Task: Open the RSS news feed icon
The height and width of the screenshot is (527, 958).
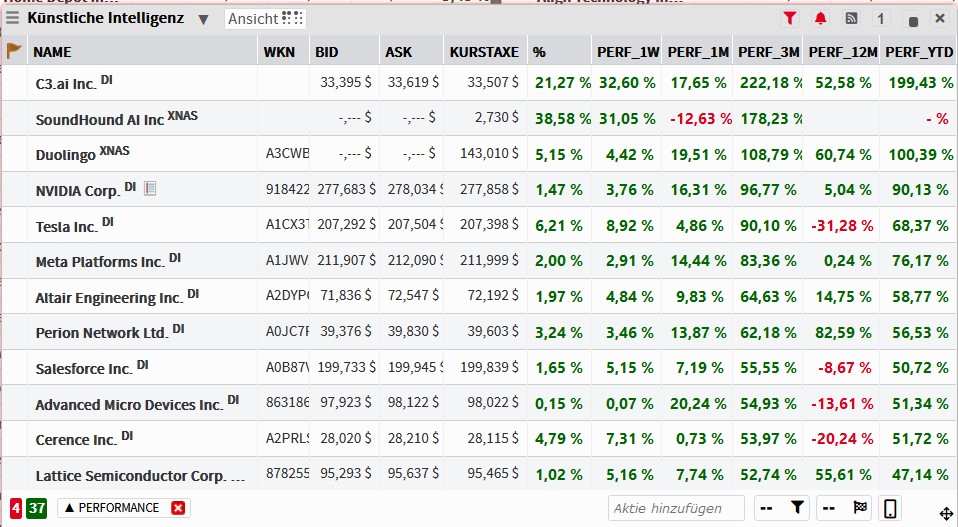Action: (x=851, y=18)
